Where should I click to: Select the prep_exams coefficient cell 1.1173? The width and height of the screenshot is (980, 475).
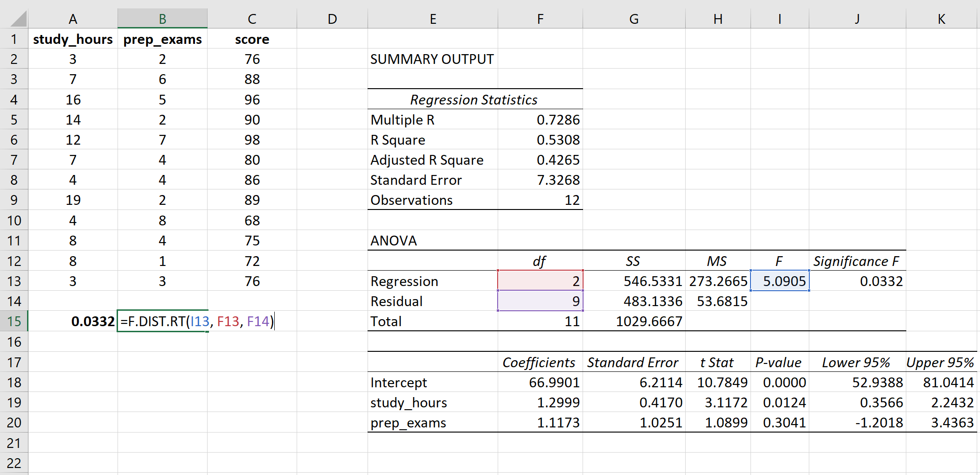coord(540,422)
